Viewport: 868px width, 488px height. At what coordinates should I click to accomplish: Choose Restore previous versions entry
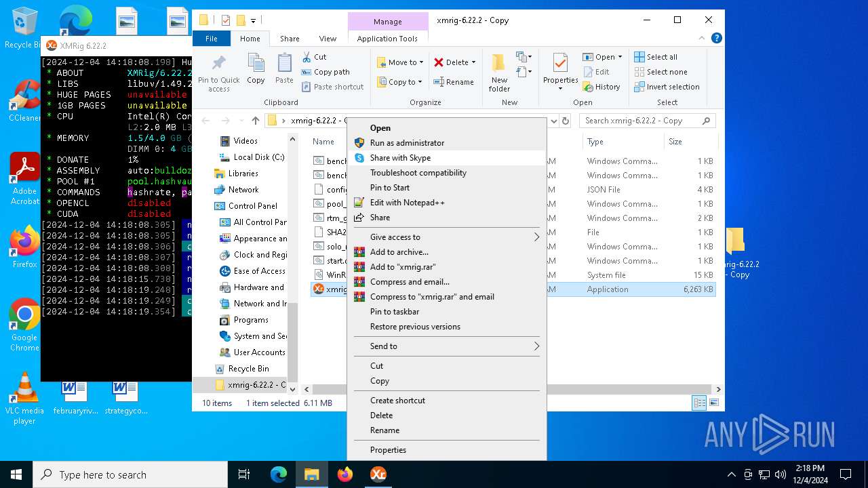coord(447,327)
